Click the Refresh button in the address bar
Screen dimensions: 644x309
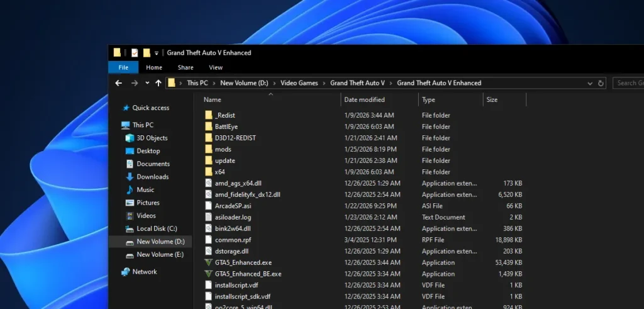[601, 83]
